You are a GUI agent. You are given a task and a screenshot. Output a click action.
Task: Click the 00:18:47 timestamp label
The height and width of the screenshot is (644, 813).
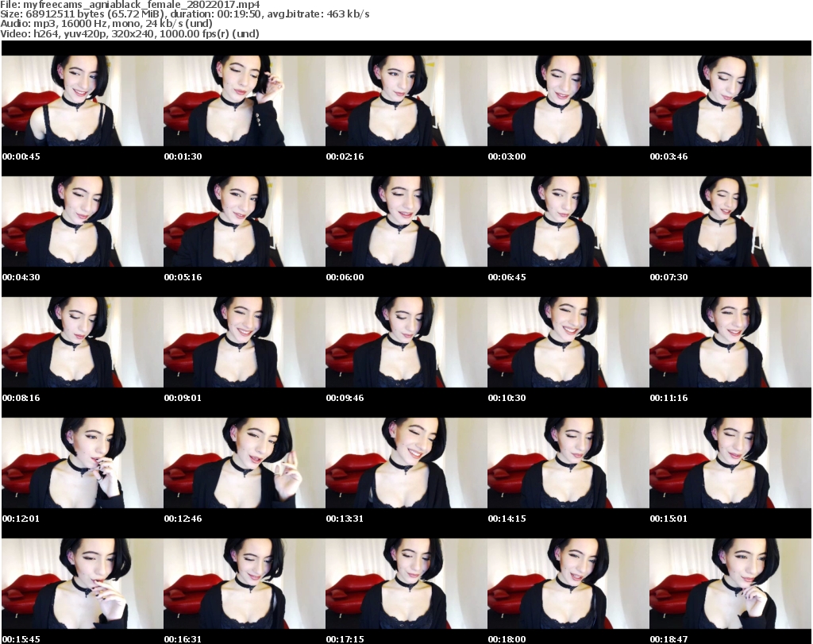(x=669, y=639)
